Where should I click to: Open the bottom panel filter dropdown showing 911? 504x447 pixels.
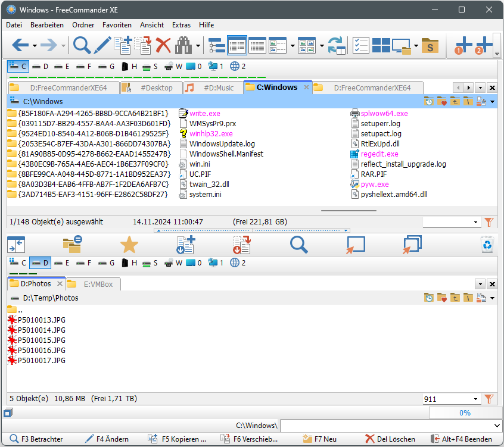(476, 399)
